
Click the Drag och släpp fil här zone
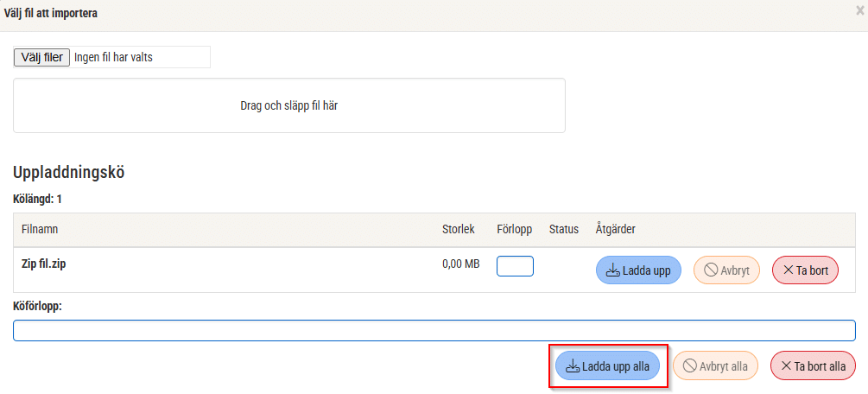[x=289, y=105]
